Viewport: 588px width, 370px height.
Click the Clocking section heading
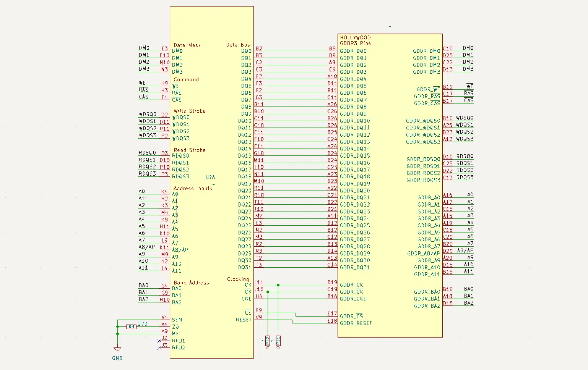click(x=238, y=279)
